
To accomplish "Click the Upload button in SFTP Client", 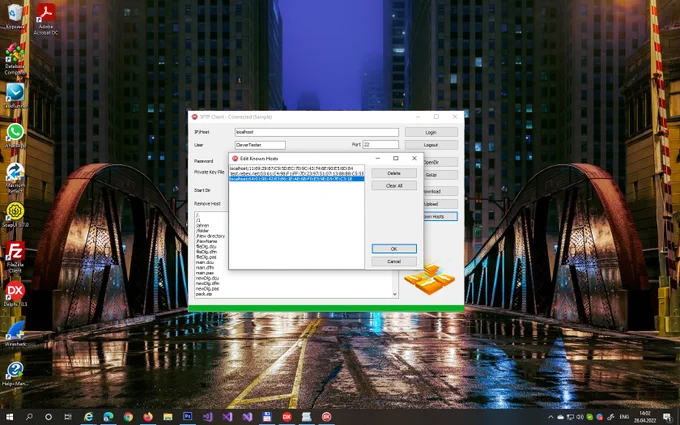I will coord(440,204).
